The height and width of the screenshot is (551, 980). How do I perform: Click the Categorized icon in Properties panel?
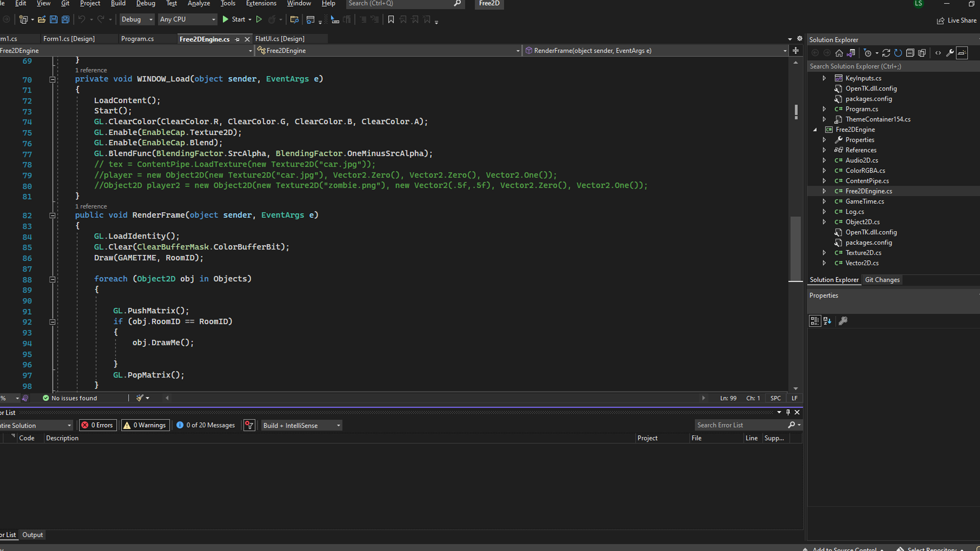click(815, 321)
